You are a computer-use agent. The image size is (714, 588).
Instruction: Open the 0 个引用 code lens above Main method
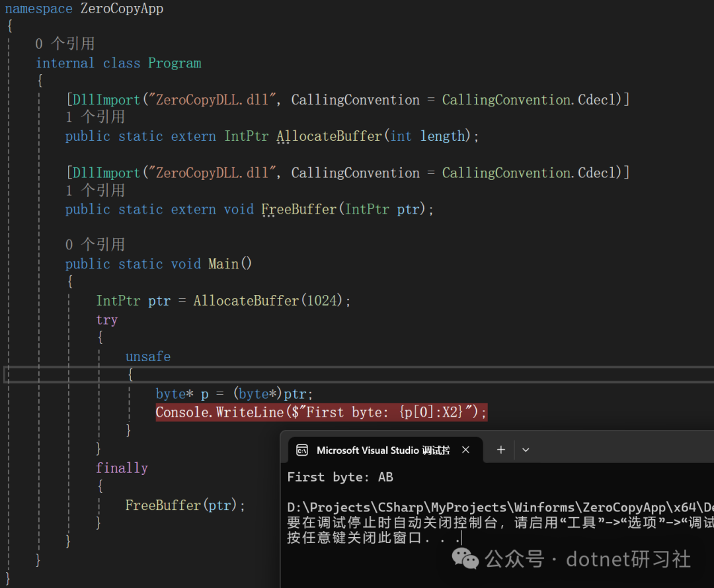[x=95, y=245]
